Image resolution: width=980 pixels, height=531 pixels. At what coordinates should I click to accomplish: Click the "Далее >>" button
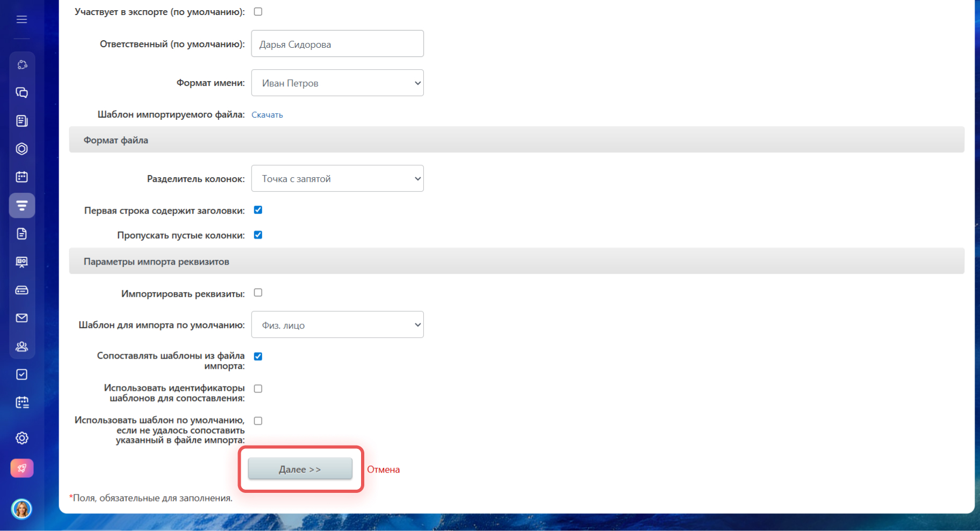[300, 469]
